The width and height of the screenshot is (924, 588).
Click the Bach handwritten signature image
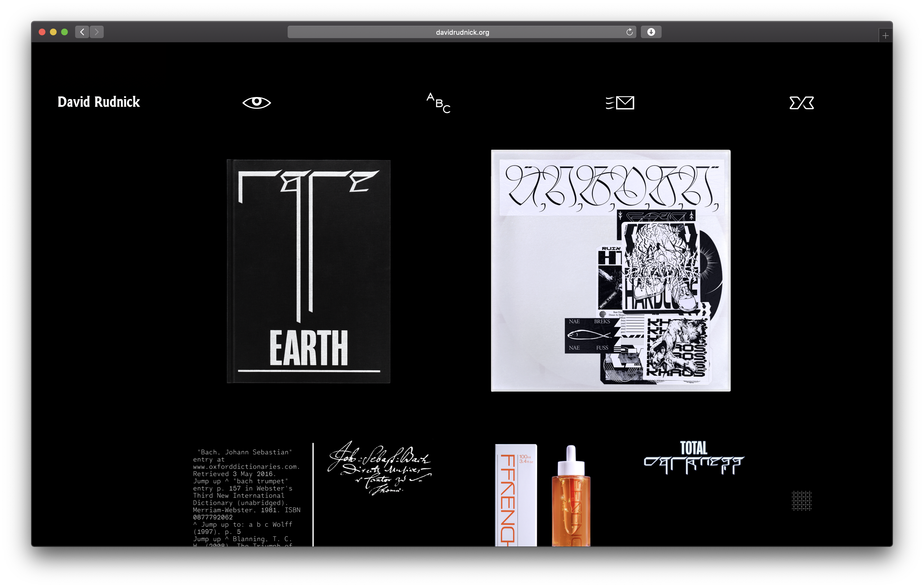click(x=379, y=469)
